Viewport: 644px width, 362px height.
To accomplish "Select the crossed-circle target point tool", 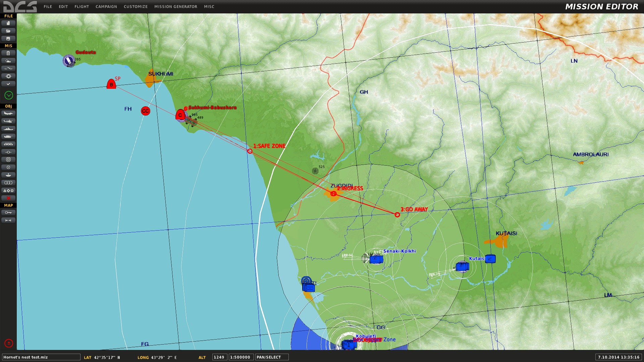I will tap(8, 167).
